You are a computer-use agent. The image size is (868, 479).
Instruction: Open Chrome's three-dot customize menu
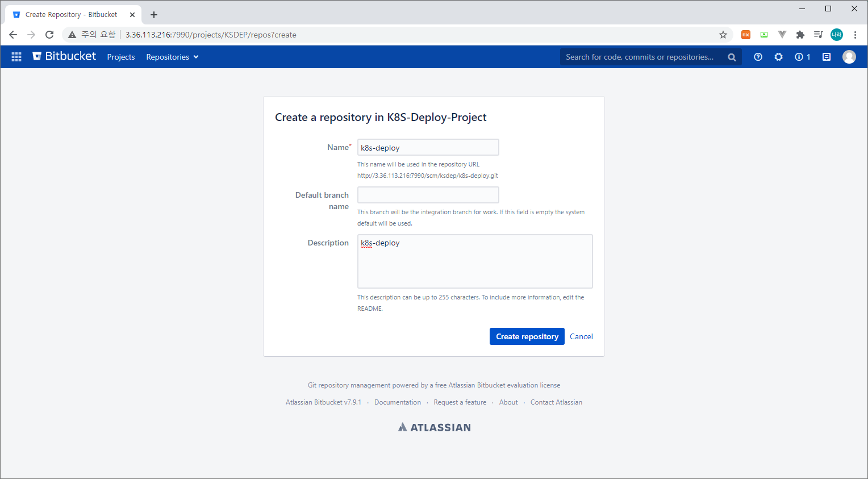click(x=856, y=35)
